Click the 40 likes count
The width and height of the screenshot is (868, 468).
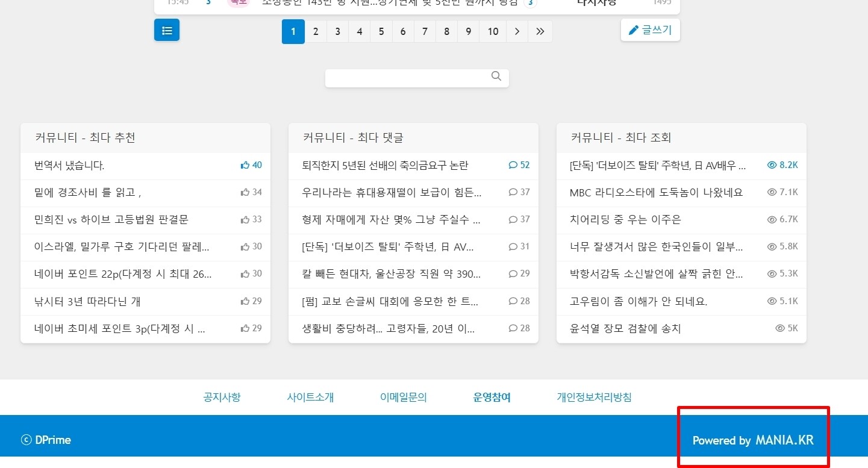pos(251,165)
